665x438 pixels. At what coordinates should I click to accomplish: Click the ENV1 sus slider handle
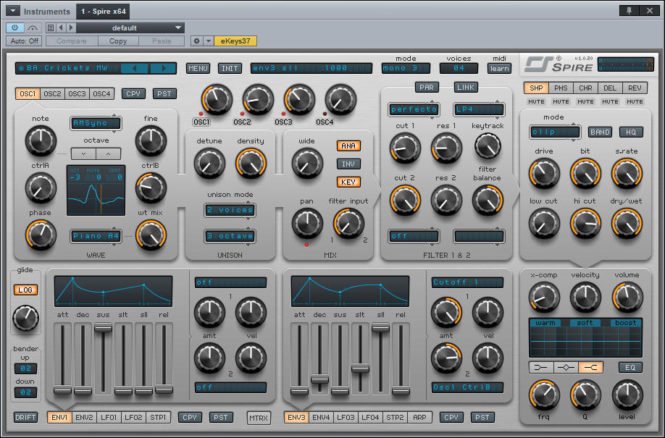[103, 328]
